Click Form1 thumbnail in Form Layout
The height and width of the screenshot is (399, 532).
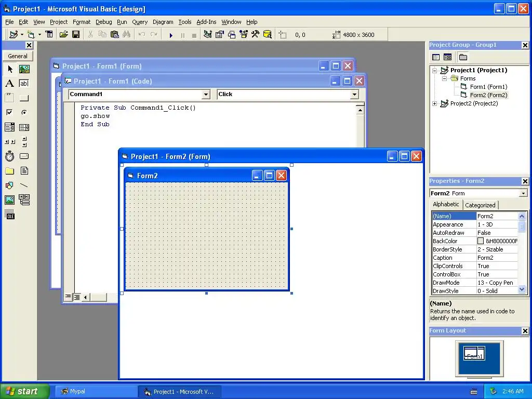coord(474,353)
